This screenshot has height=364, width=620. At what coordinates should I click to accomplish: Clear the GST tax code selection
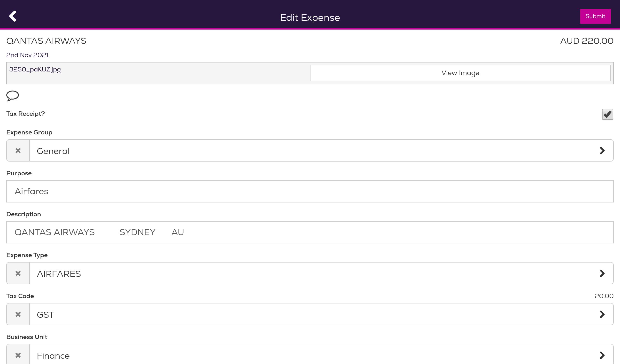point(18,314)
